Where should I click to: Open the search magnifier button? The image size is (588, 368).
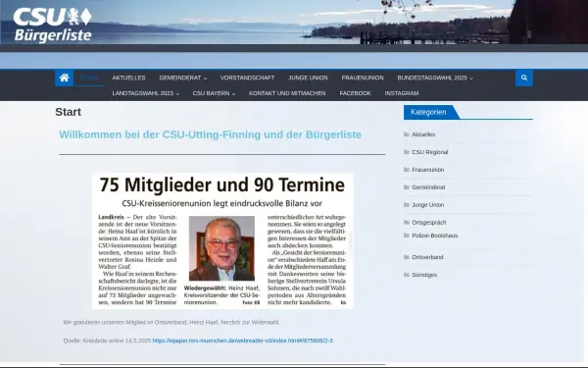pyautogui.click(x=524, y=78)
